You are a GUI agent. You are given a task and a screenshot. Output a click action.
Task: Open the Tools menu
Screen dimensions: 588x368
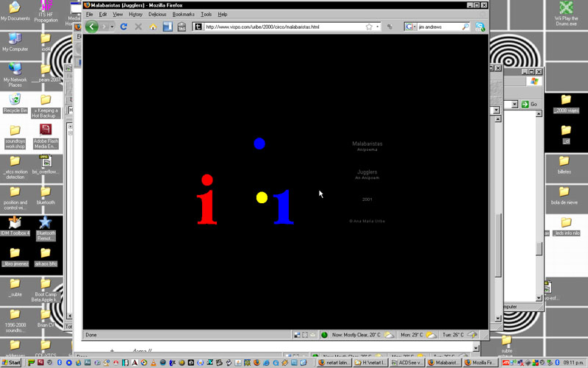(x=206, y=14)
